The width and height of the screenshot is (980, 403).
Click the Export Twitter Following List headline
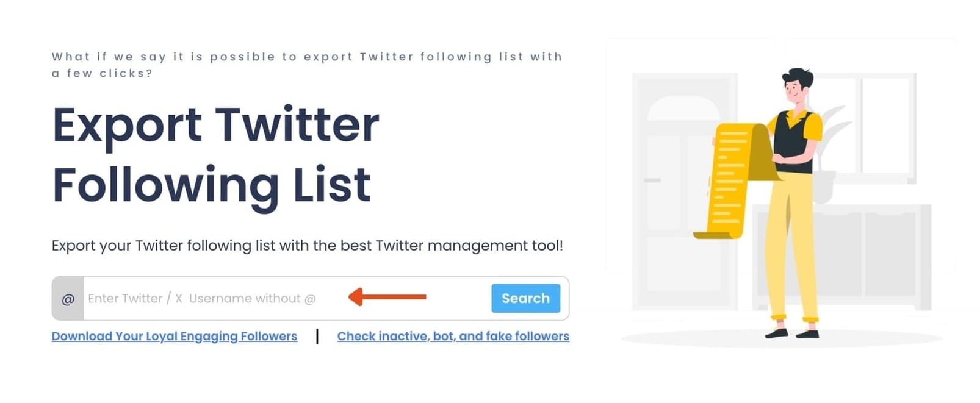tap(214, 152)
